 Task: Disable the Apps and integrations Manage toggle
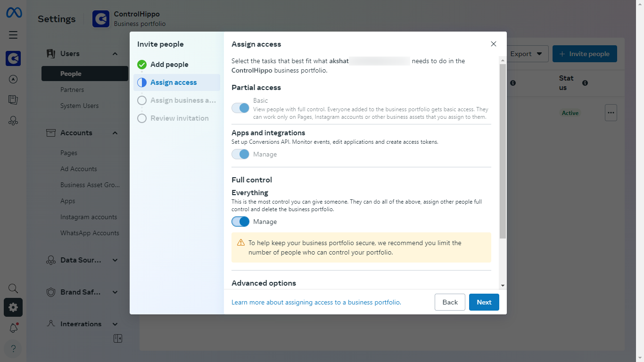click(x=240, y=154)
